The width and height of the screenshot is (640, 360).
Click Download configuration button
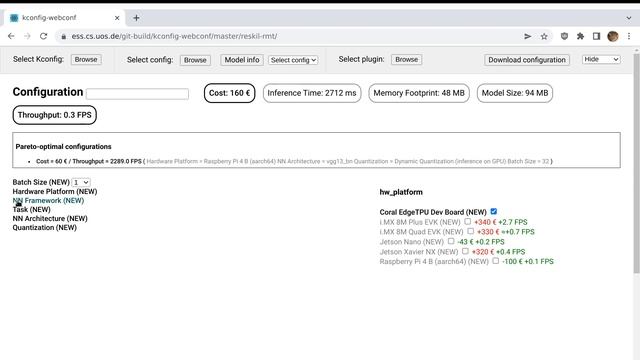(527, 60)
